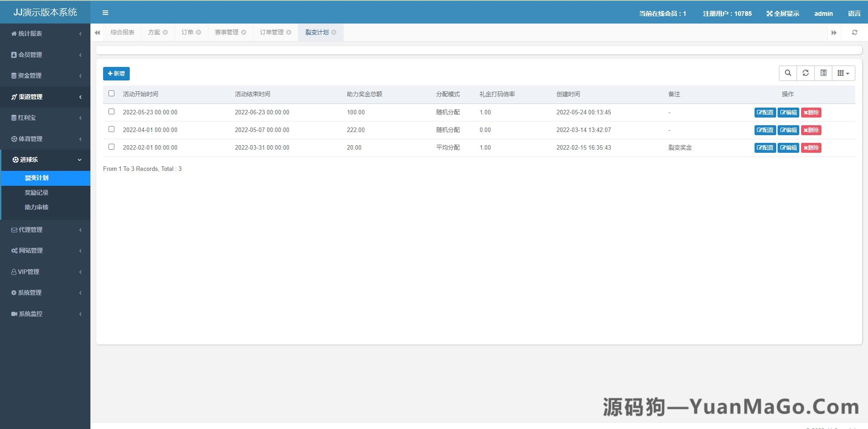The height and width of the screenshot is (429, 868).
Task: Click the search icon above the table
Action: tap(788, 73)
